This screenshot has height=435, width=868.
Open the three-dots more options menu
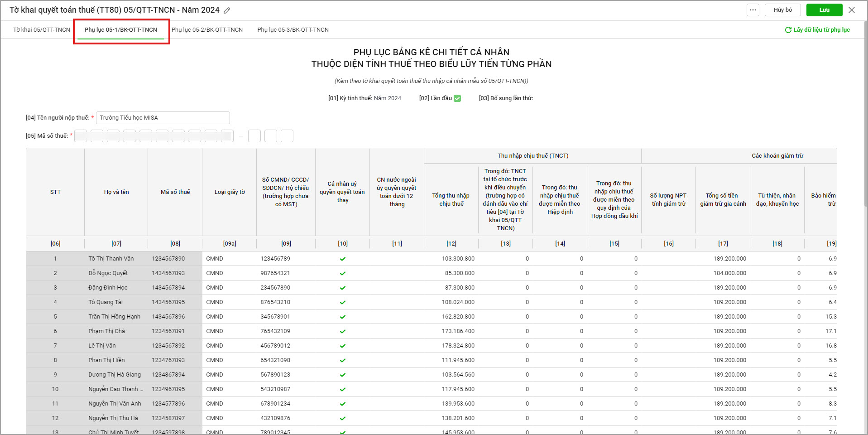point(753,10)
